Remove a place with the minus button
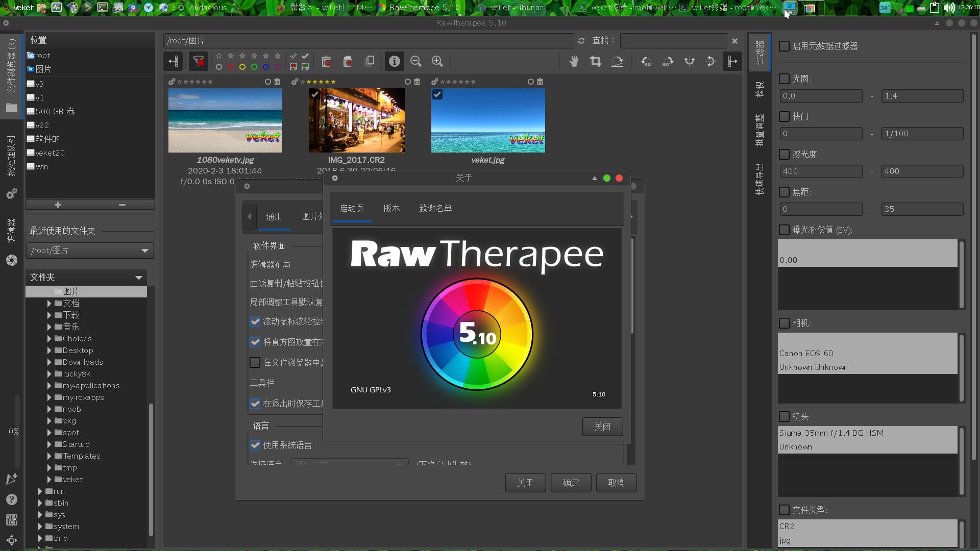The height and width of the screenshot is (551, 980). point(122,205)
